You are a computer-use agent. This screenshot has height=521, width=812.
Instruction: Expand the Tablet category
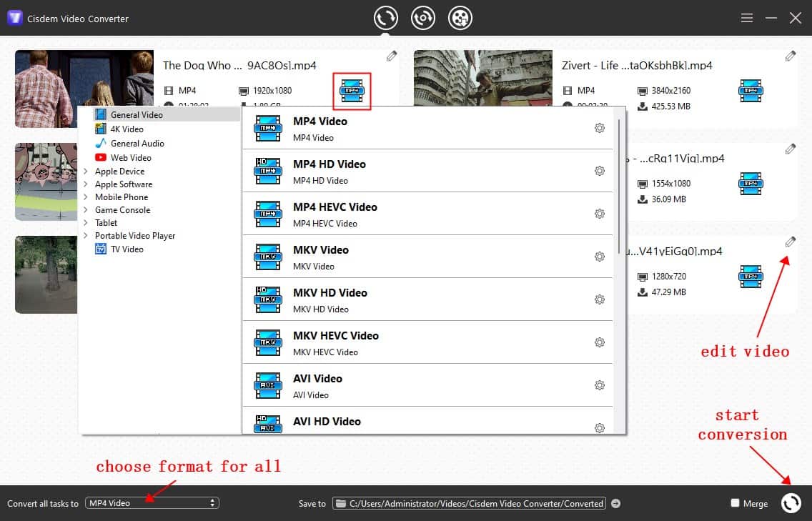(x=86, y=223)
